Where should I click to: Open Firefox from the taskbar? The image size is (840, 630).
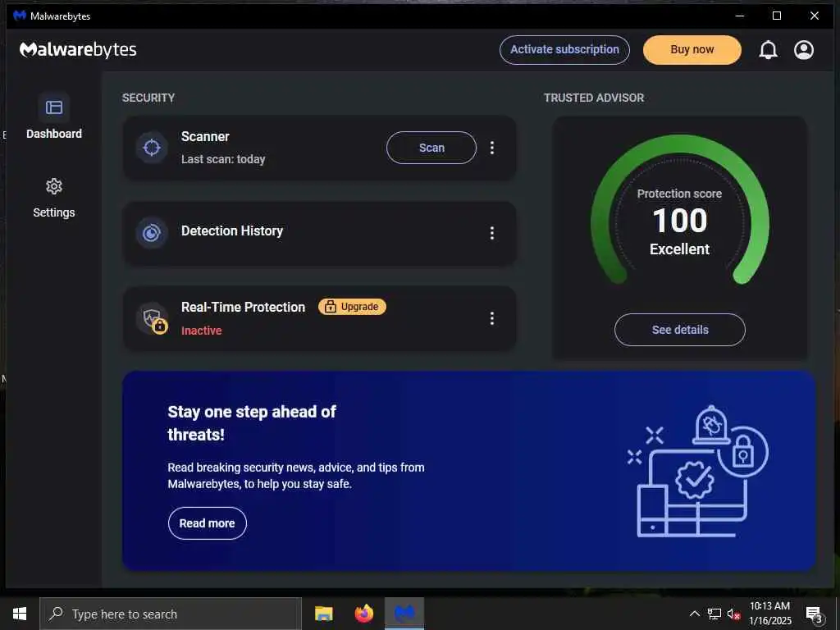coord(363,614)
